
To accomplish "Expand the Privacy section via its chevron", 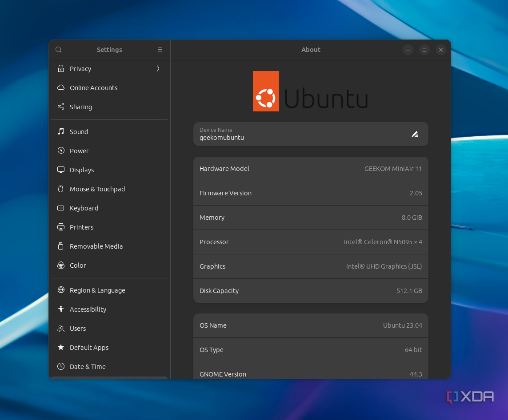I will [x=157, y=68].
